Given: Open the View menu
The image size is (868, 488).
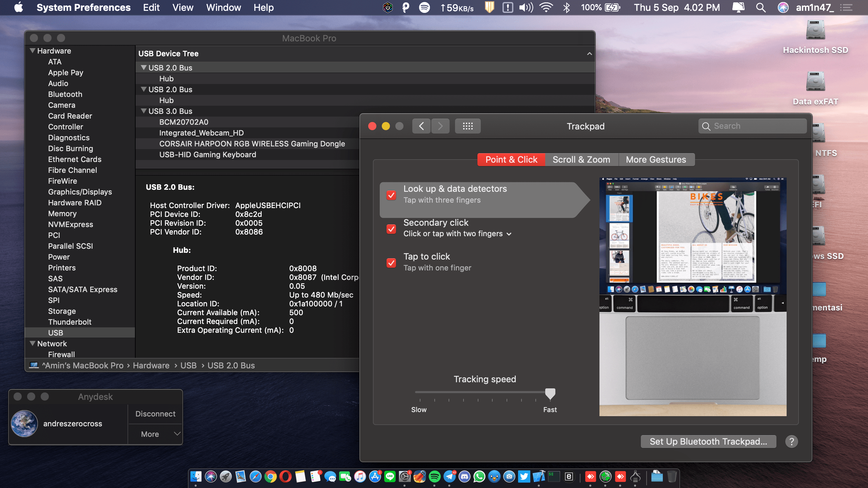Looking at the screenshot, I should [x=183, y=7].
